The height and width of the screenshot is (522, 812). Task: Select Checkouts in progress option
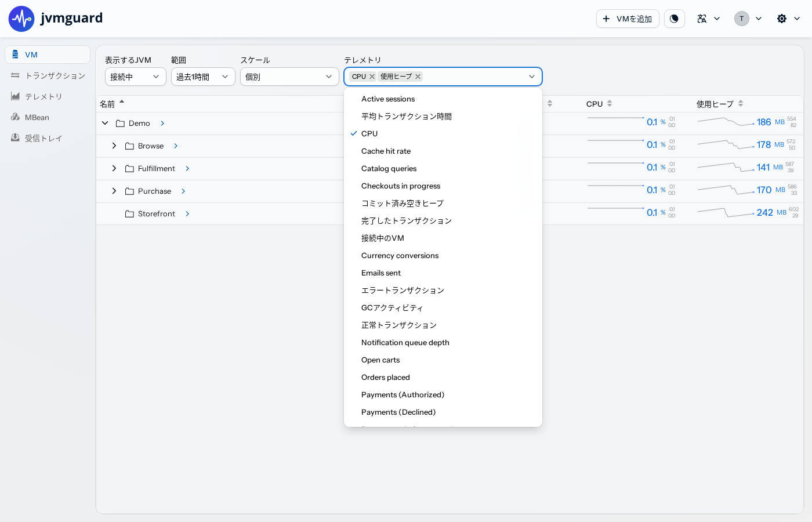pos(443,186)
